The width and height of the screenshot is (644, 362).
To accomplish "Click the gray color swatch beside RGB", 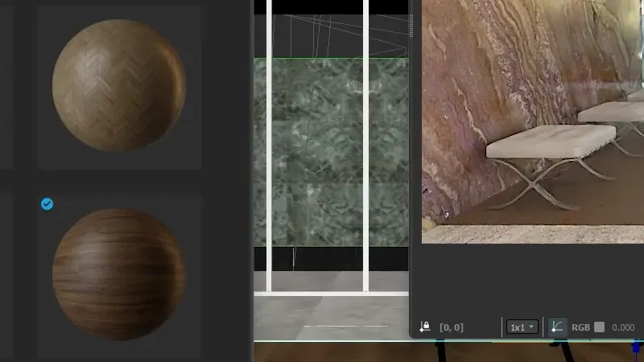I will point(599,327).
